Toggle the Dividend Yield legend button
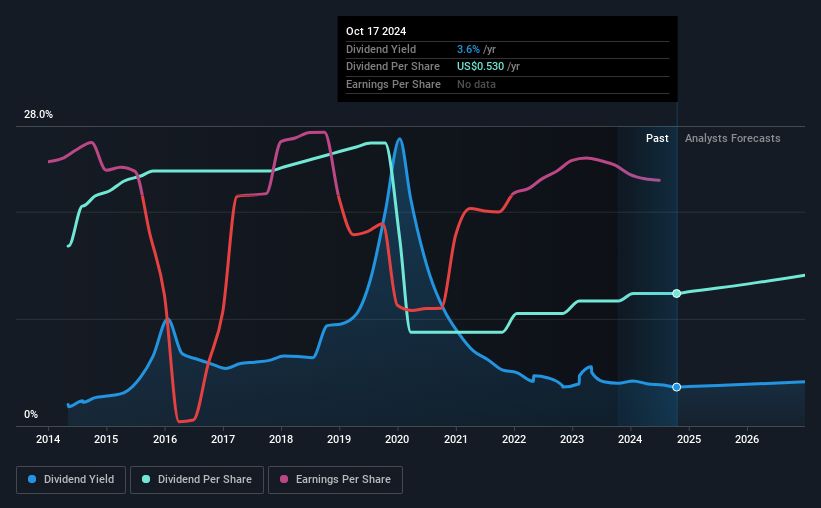Screen dimensions: 821x508 (71, 480)
